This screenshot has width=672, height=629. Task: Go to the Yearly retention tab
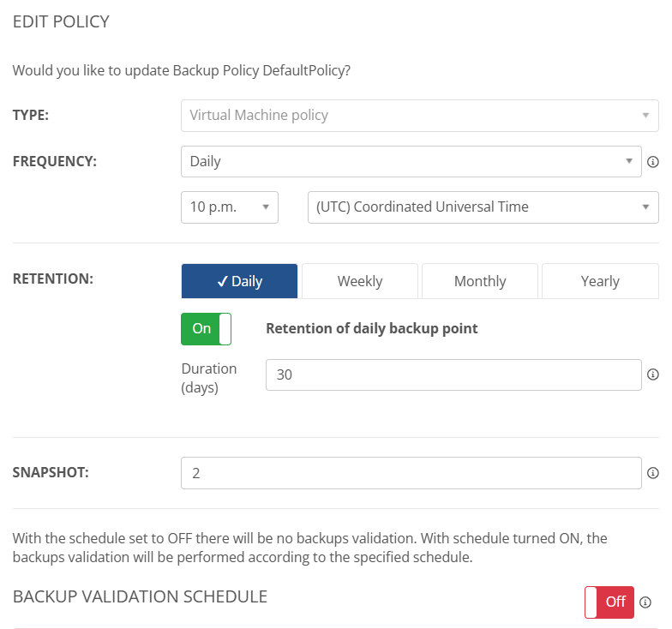[x=600, y=281]
